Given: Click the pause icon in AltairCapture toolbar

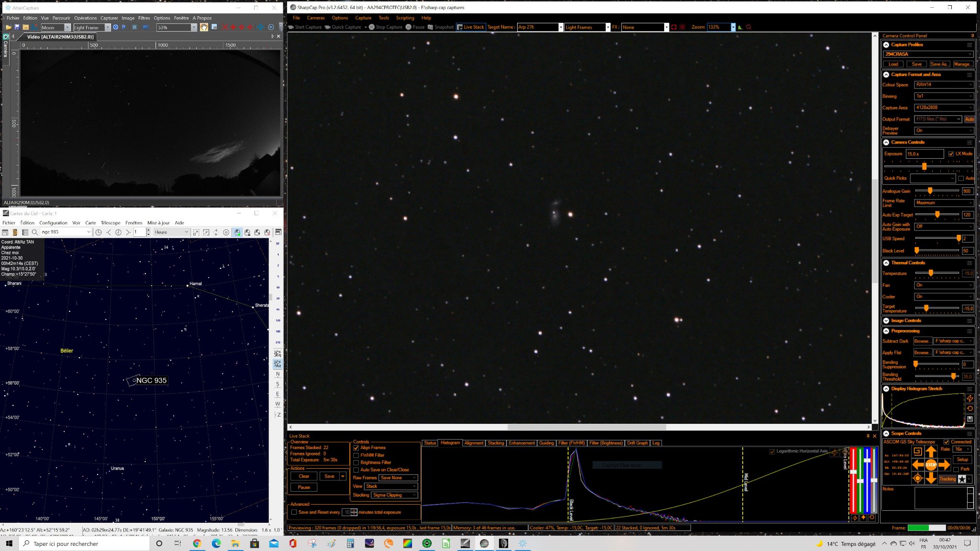Looking at the screenshot, I should pos(134,27).
